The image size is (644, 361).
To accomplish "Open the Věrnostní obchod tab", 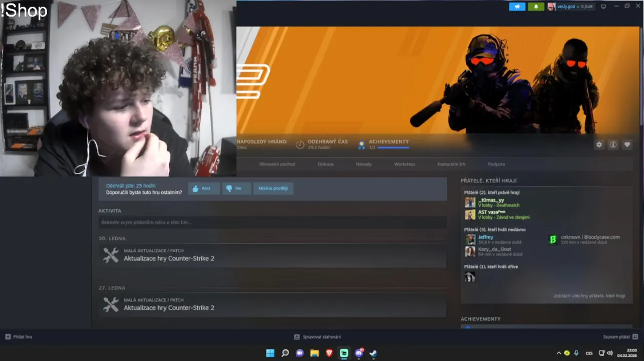I will pos(277,164).
